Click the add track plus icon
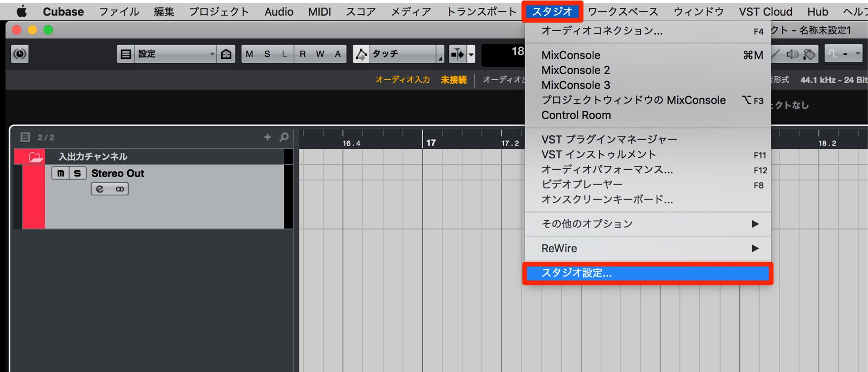868x372 pixels. tap(268, 137)
